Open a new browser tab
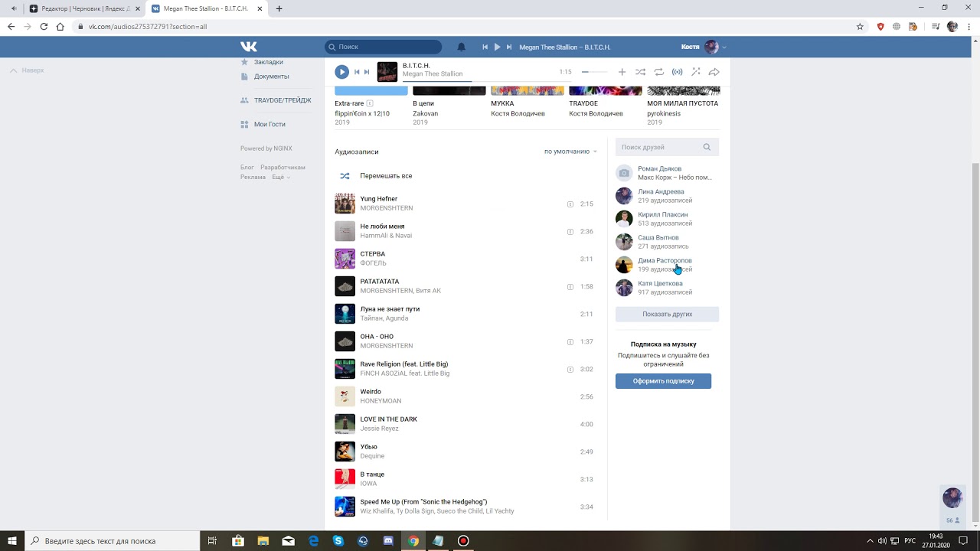 pos(279,8)
